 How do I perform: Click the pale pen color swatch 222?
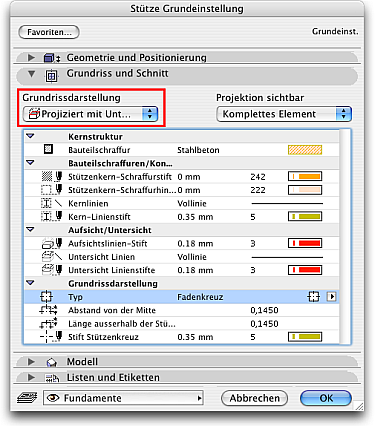pyautogui.click(x=305, y=190)
